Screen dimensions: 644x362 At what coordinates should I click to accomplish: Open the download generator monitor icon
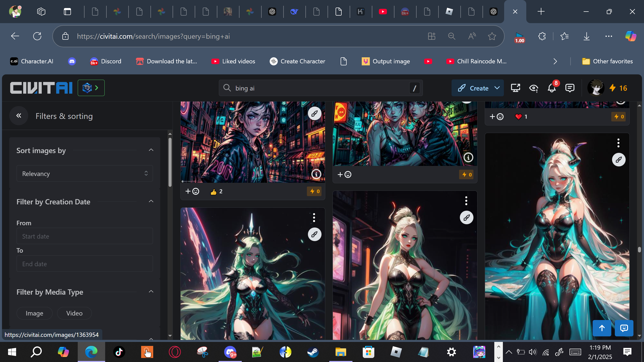pos(515,88)
